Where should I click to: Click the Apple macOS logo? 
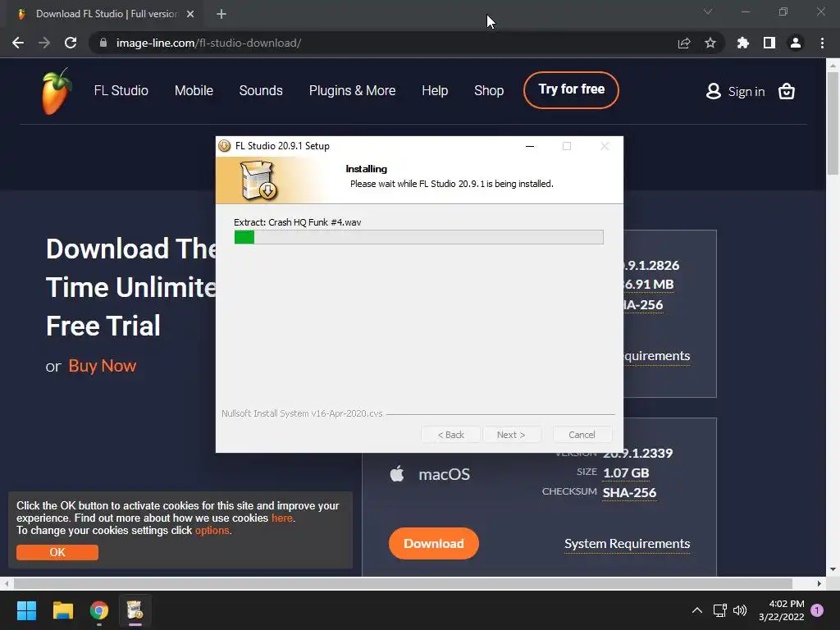point(397,473)
